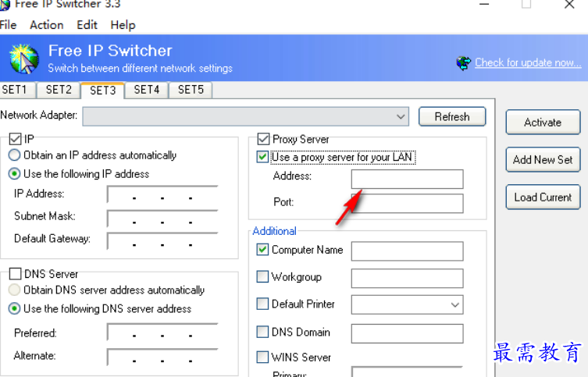
Task: Enable the DNS Domain checkbox
Action: point(262,332)
